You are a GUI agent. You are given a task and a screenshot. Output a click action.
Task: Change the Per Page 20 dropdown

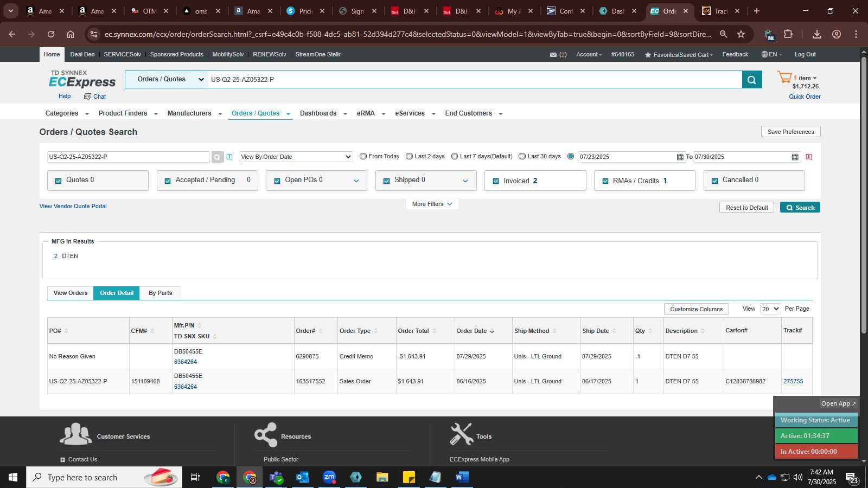pos(770,309)
